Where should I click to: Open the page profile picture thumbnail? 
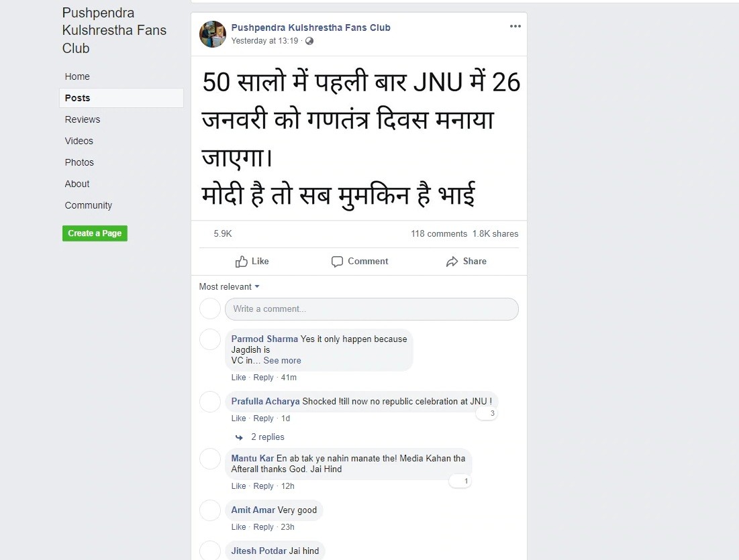pyautogui.click(x=213, y=34)
